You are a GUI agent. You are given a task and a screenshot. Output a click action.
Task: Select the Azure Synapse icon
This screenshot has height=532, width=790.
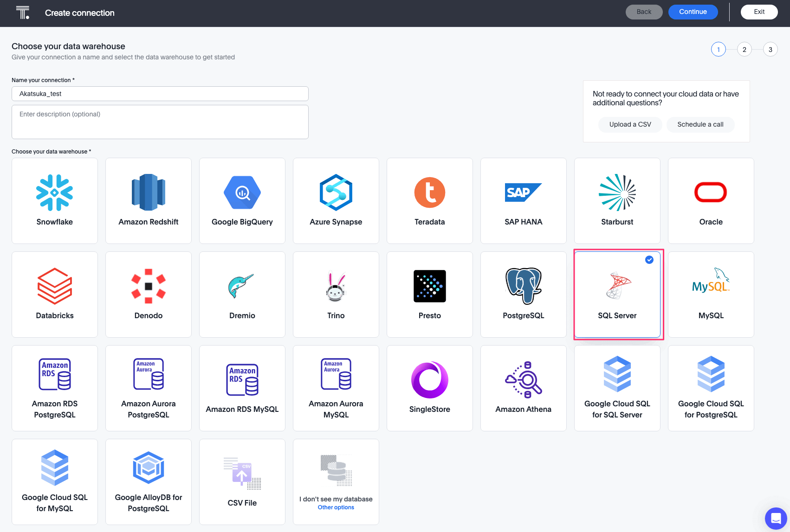click(x=336, y=192)
